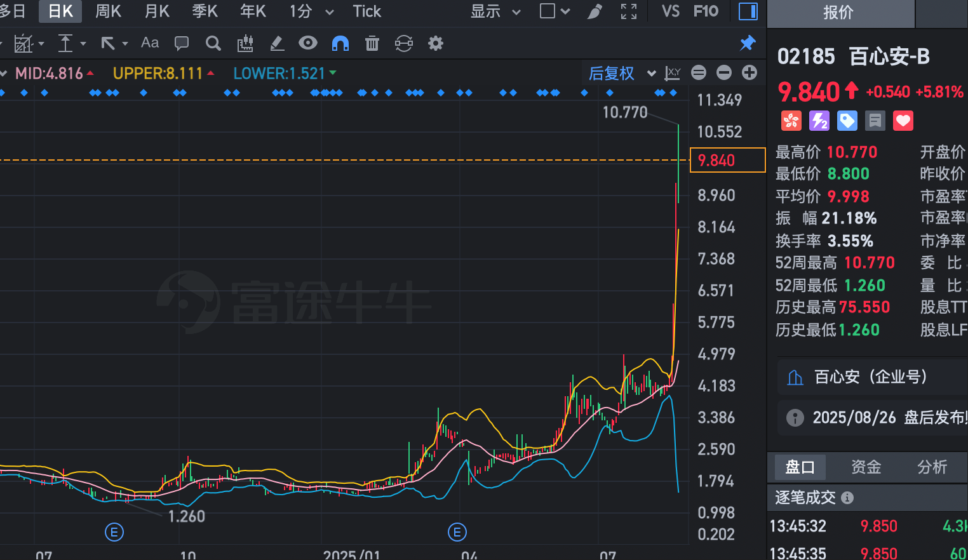Click the Hong Kong market flag icon
968x560 pixels.
pos(791,121)
